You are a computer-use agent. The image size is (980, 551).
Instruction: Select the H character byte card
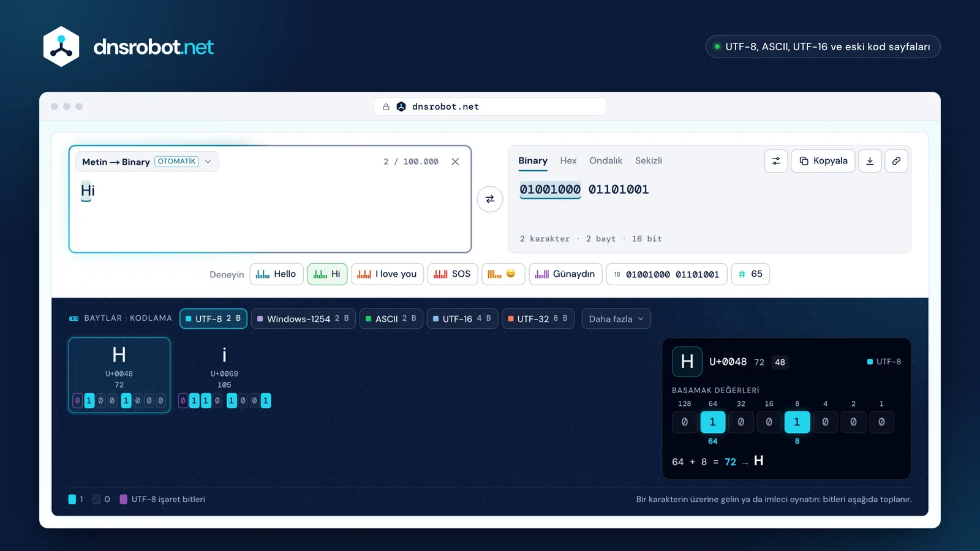(119, 375)
